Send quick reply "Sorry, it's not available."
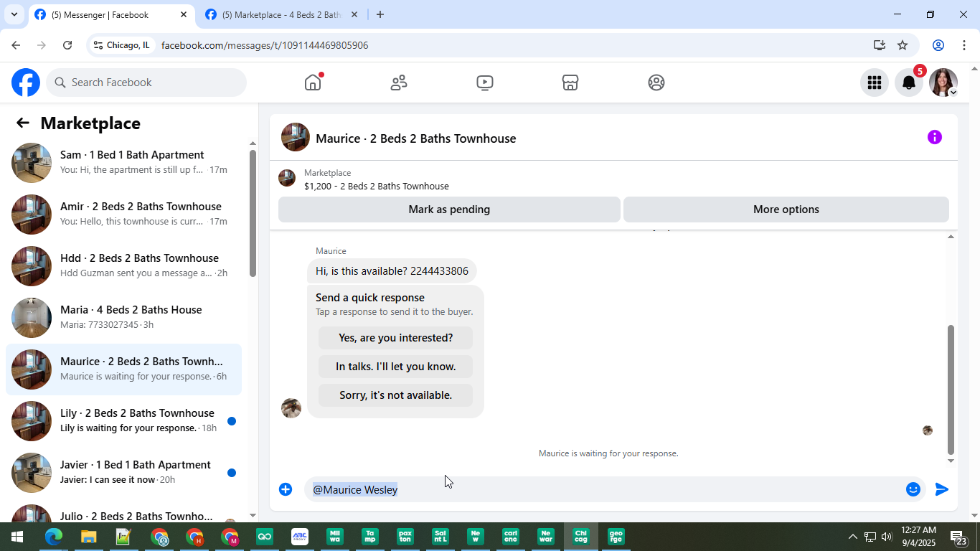This screenshot has width=980, height=551. 395,395
